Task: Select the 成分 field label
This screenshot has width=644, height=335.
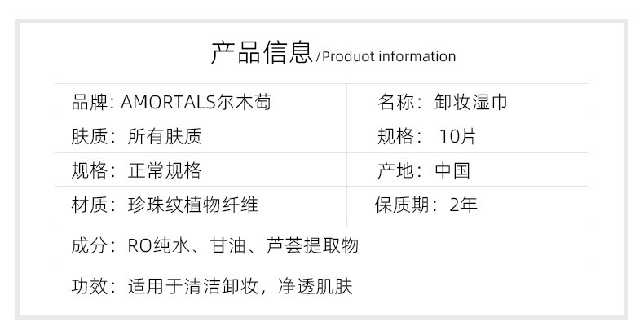Action: pyautogui.click(x=89, y=245)
